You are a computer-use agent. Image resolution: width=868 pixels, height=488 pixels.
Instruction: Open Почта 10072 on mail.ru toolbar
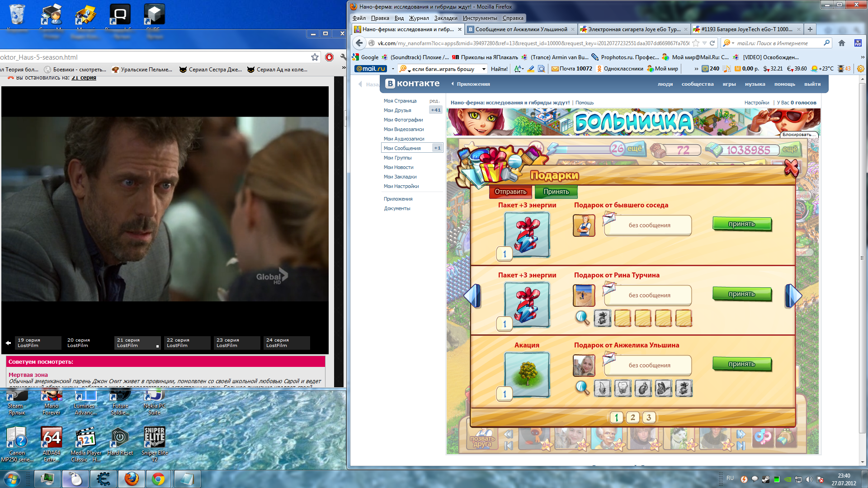pyautogui.click(x=572, y=69)
